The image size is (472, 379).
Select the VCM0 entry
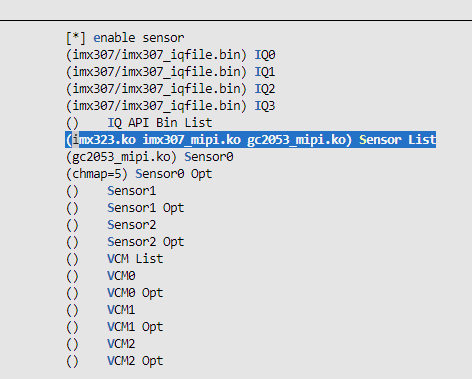tap(101, 276)
